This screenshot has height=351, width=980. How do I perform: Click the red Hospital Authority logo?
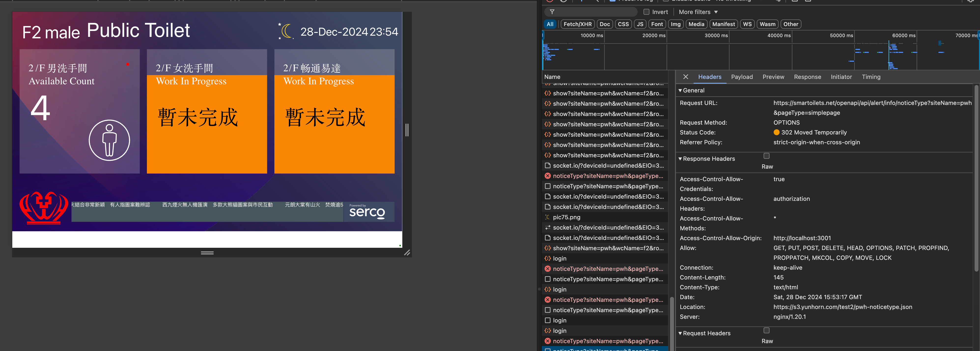pos(44,208)
